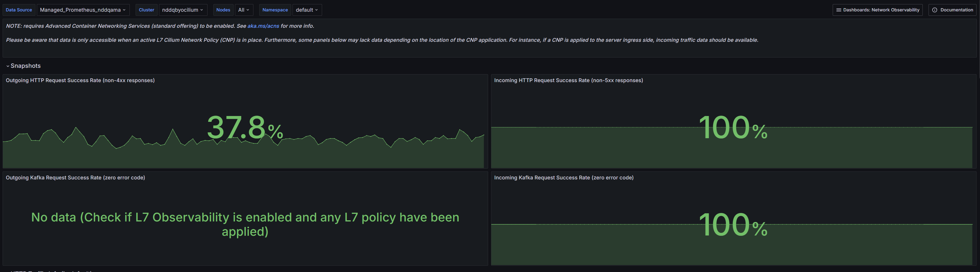980x272 pixels.
Task: Expand the Nodes 'All' dropdown
Action: point(243,10)
